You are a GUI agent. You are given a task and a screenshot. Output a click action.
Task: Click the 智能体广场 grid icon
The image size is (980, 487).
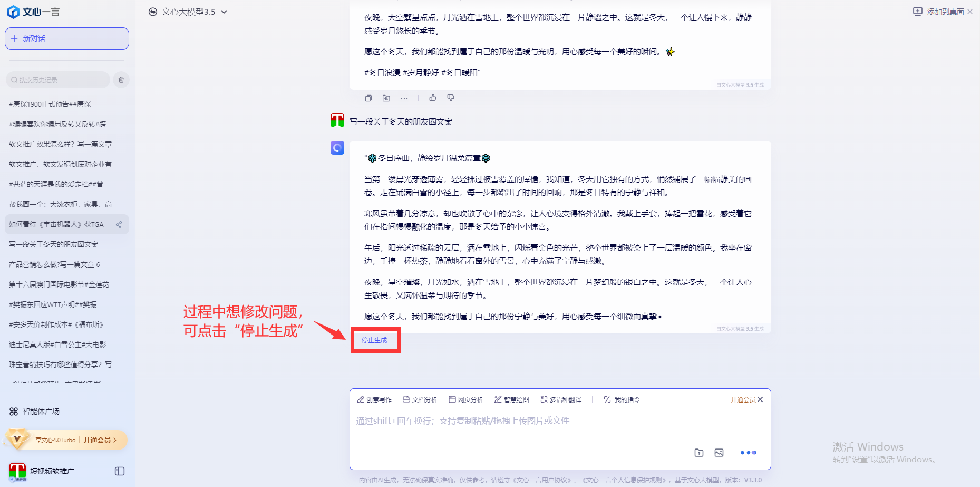(14, 412)
